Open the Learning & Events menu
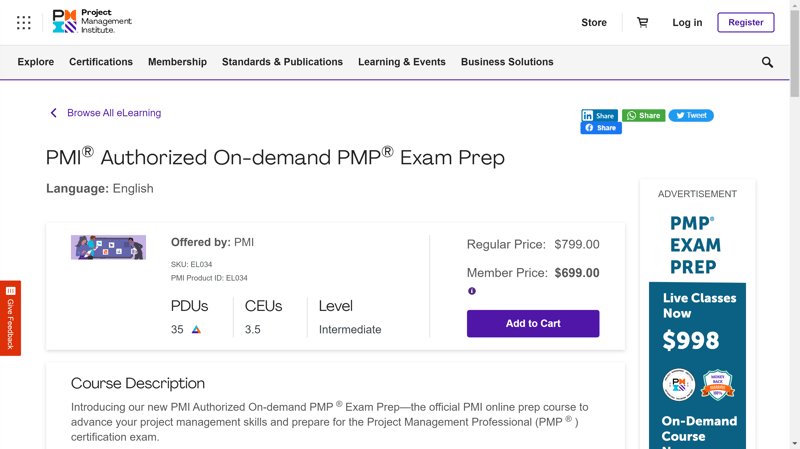The width and height of the screenshot is (800, 449). tap(402, 62)
